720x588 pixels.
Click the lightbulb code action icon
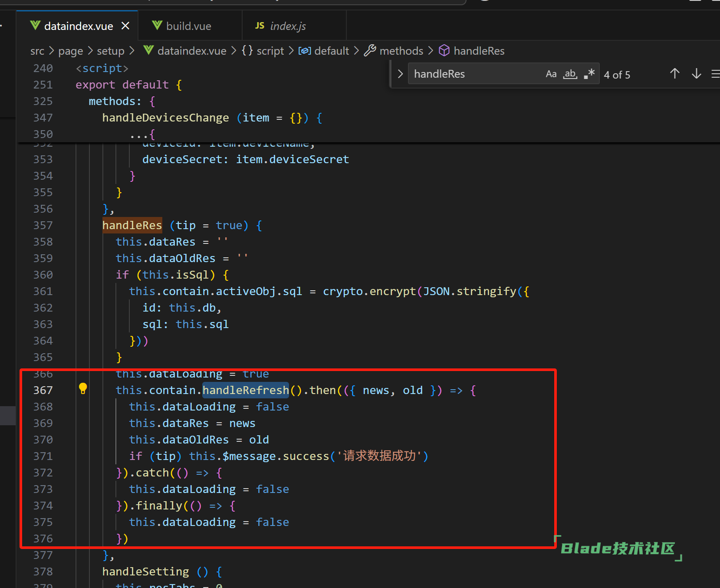pos(83,388)
